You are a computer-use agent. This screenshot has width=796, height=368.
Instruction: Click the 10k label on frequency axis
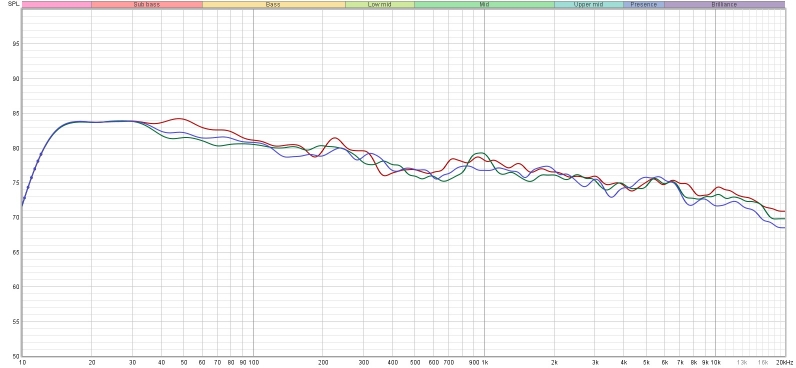(715, 362)
